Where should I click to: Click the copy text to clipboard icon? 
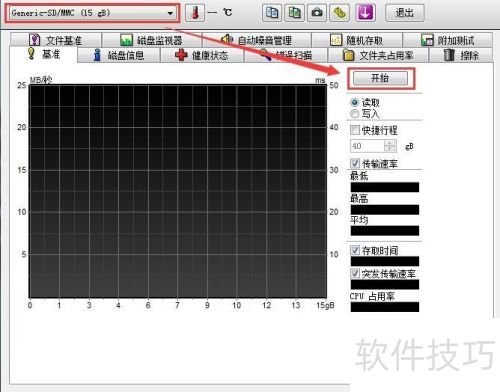pos(272,13)
